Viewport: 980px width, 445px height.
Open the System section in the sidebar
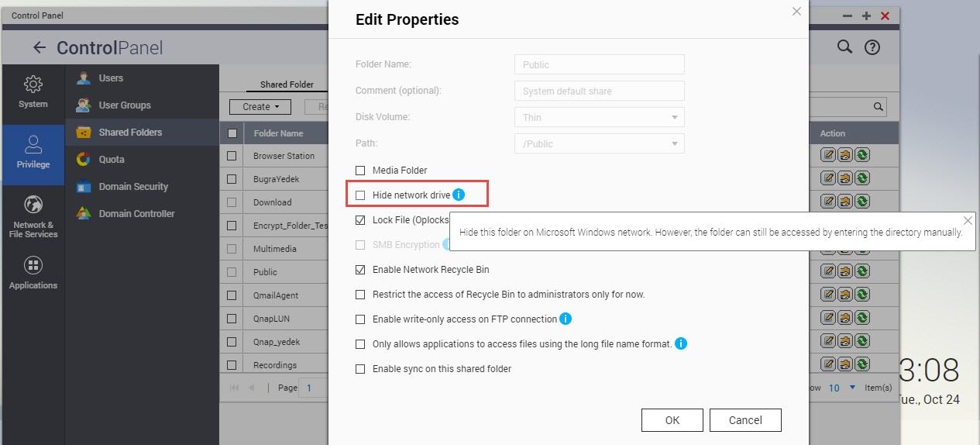point(33,91)
